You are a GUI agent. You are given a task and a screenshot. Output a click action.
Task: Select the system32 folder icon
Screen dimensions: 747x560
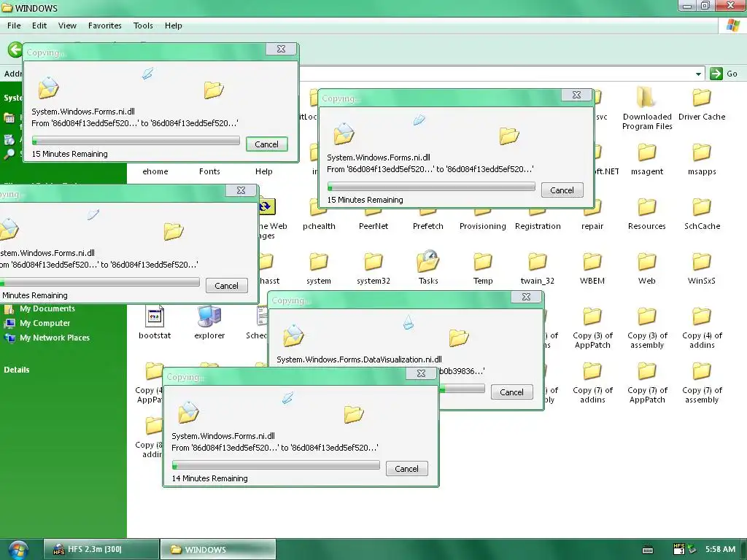coord(373,262)
